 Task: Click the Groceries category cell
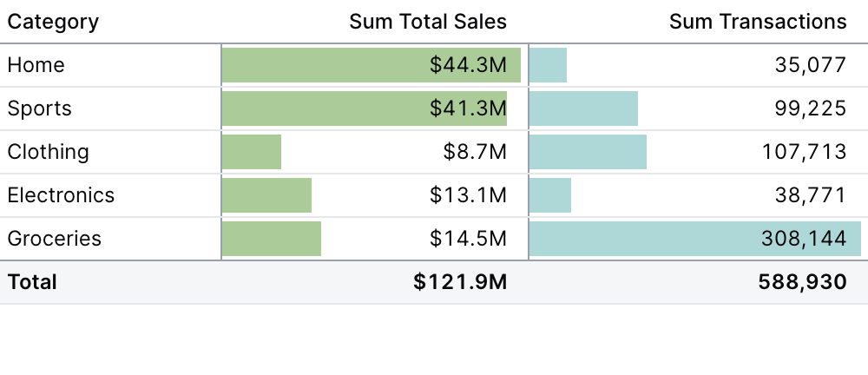pos(54,239)
